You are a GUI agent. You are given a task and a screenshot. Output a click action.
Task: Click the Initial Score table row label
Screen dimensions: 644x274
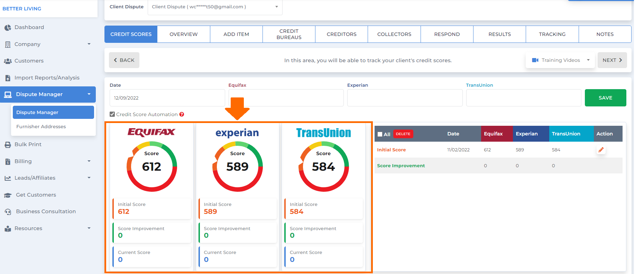point(391,150)
